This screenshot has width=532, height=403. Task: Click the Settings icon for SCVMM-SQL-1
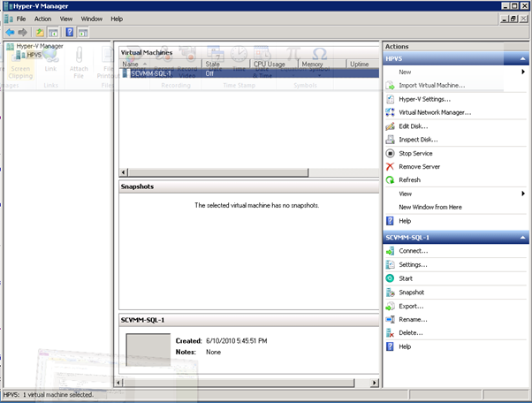pyautogui.click(x=391, y=264)
